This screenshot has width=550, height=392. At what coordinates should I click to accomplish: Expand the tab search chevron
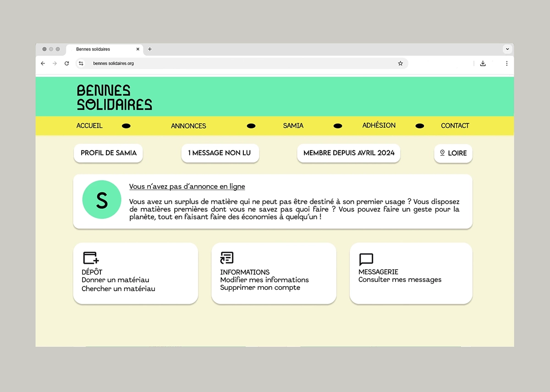pyautogui.click(x=507, y=49)
